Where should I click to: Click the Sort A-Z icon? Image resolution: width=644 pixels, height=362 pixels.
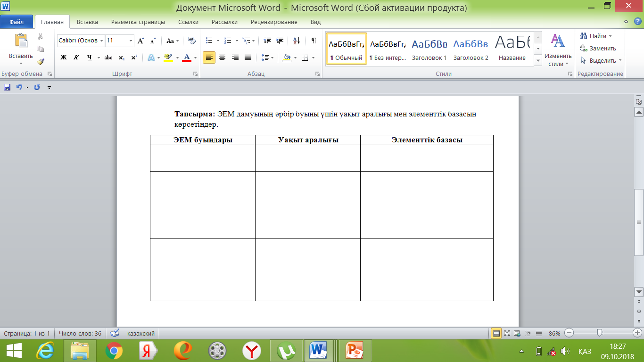(296, 41)
